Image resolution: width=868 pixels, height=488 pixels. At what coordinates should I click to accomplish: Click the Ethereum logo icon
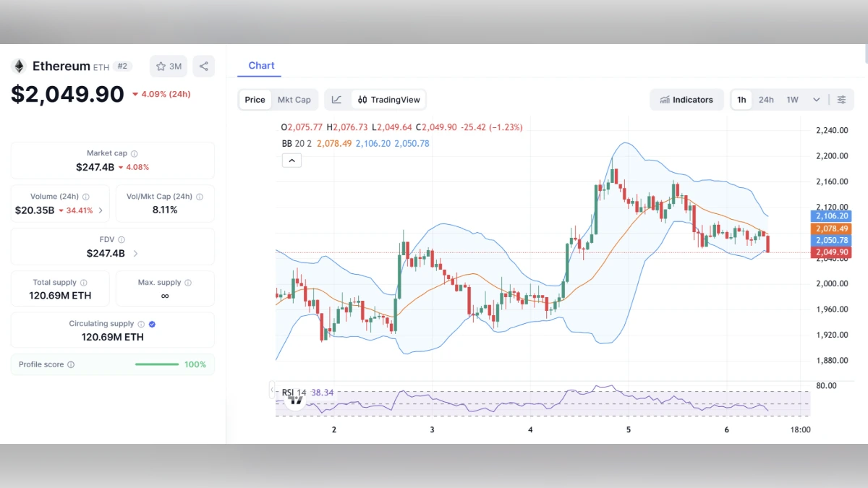click(x=17, y=66)
